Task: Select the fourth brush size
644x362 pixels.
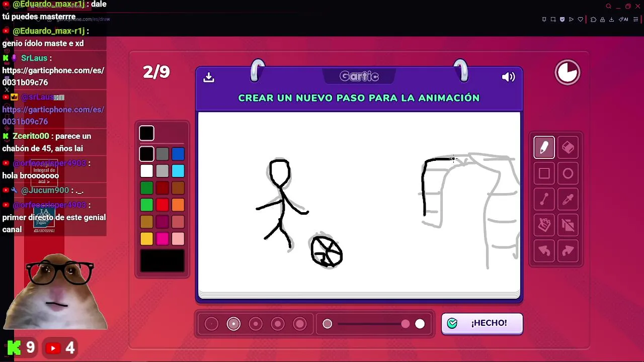Action: 278,324
